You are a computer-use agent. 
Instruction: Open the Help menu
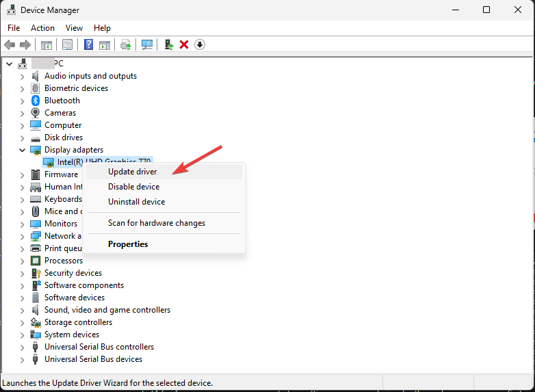tap(102, 28)
